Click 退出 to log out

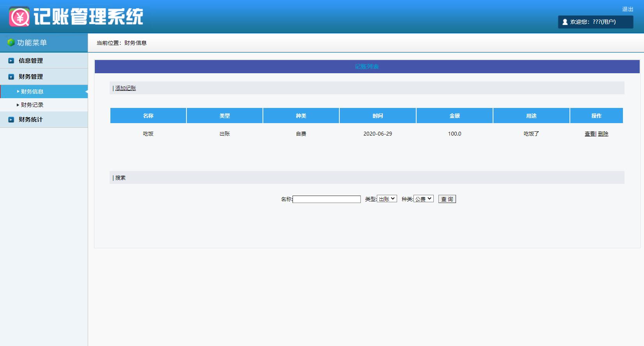coord(627,9)
